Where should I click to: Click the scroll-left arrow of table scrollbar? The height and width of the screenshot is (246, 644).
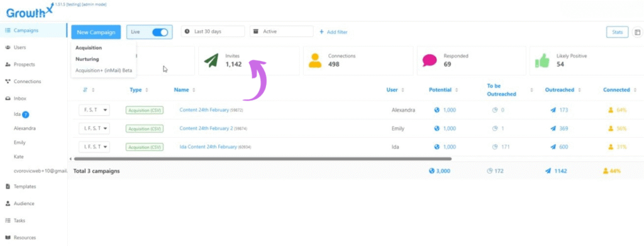point(70,159)
